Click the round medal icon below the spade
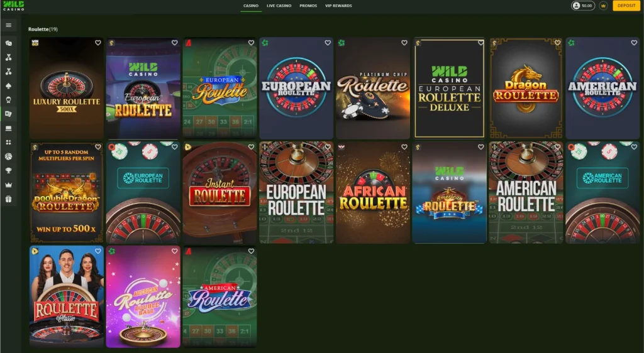 point(8,100)
